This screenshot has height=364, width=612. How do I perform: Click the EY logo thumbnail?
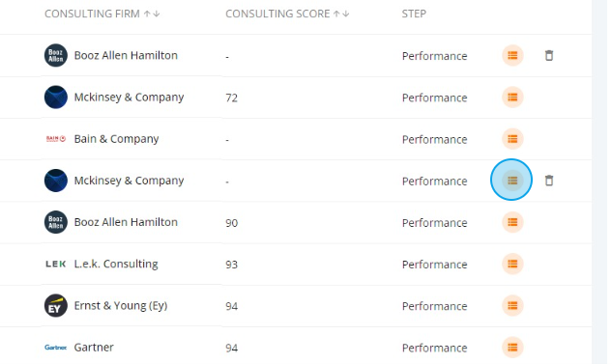tap(56, 305)
